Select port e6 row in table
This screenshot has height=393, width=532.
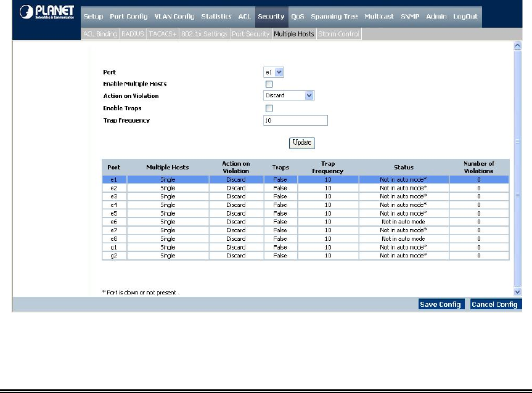pos(305,221)
